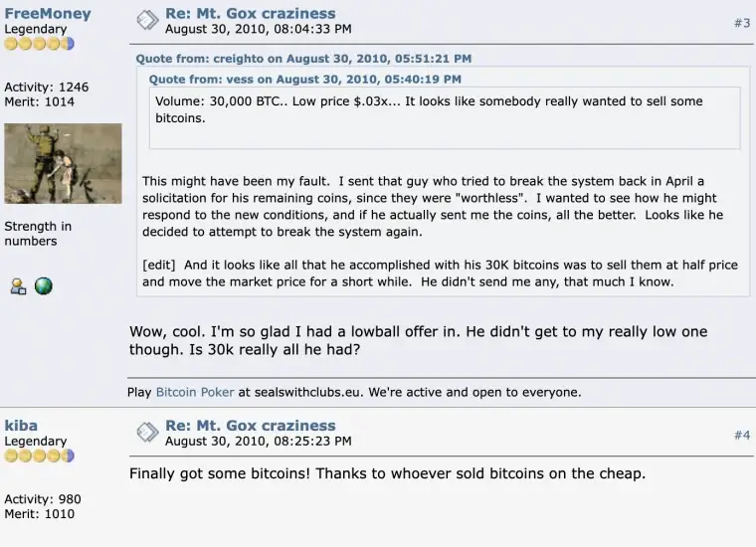Viewport: 756px width, 547px height.
Task: Click the post icon beside FreeMoney's reply title
Action: point(147,20)
